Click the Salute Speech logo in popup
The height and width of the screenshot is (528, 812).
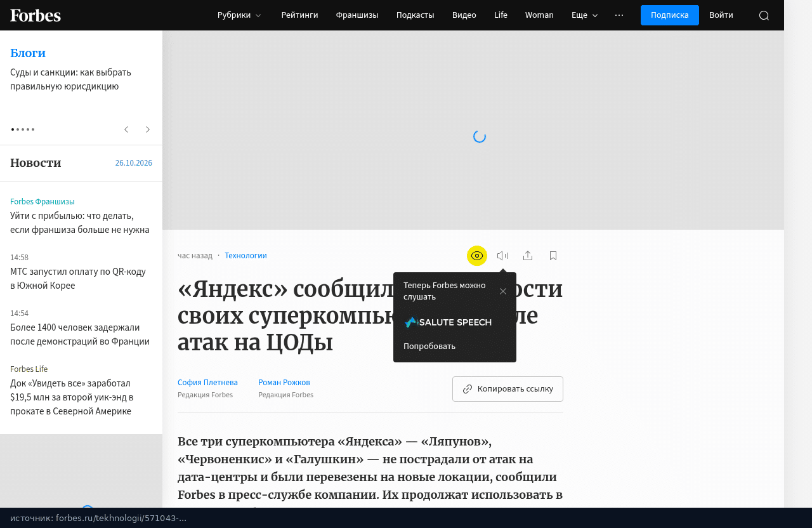tap(448, 322)
